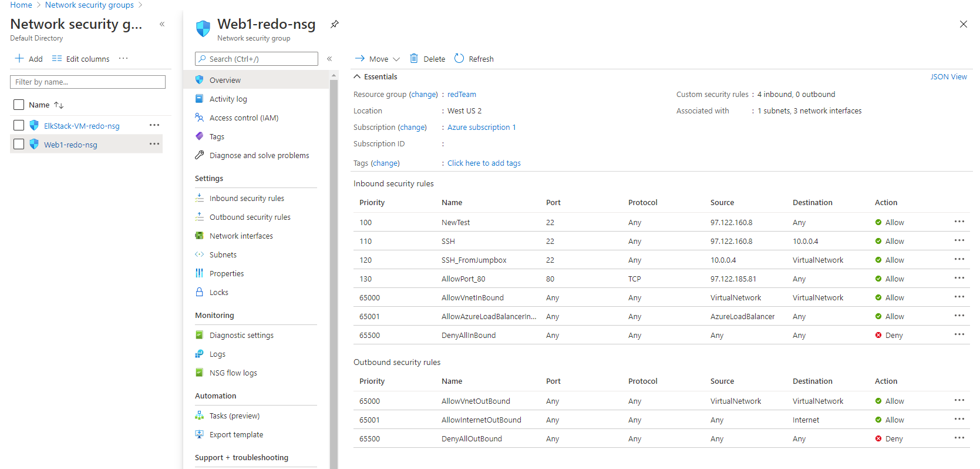Image resolution: width=980 pixels, height=469 pixels.
Task: Collapse the Network security groups list panel
Action: point(162,24)
